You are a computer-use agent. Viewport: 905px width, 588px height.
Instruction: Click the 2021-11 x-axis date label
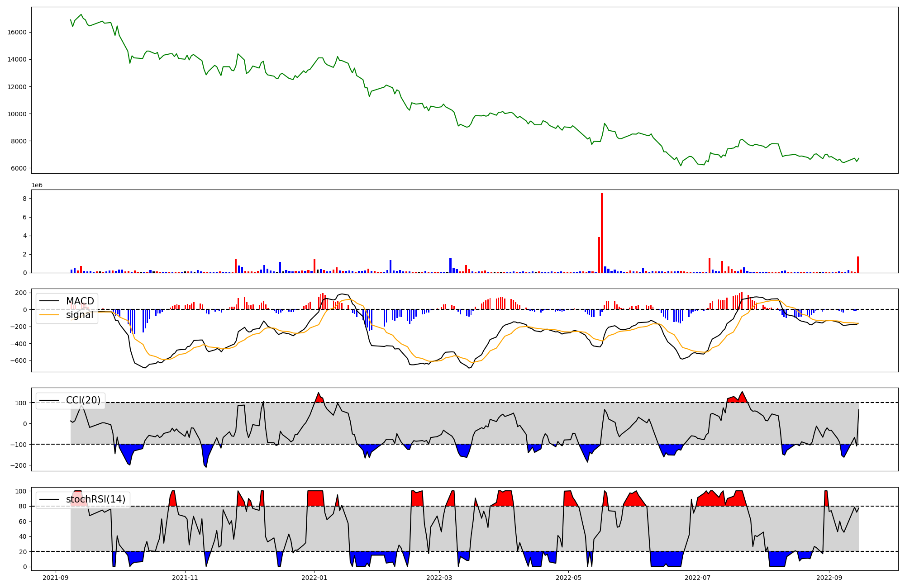point(185,578)
